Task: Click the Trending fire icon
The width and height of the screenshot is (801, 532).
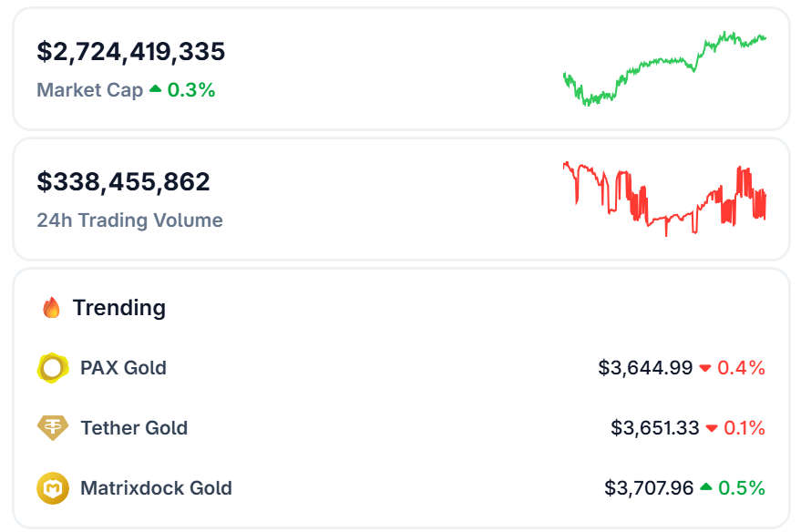Action: [52, 308]
